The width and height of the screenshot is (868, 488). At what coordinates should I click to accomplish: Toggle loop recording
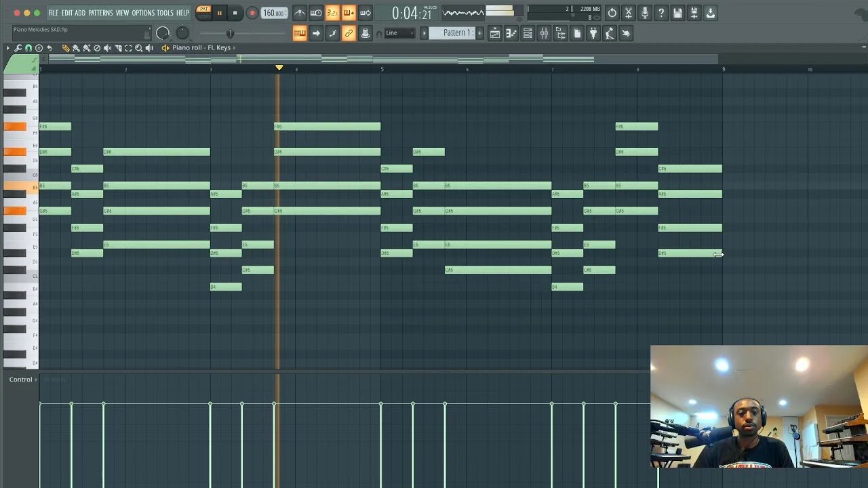pos(365,13)
